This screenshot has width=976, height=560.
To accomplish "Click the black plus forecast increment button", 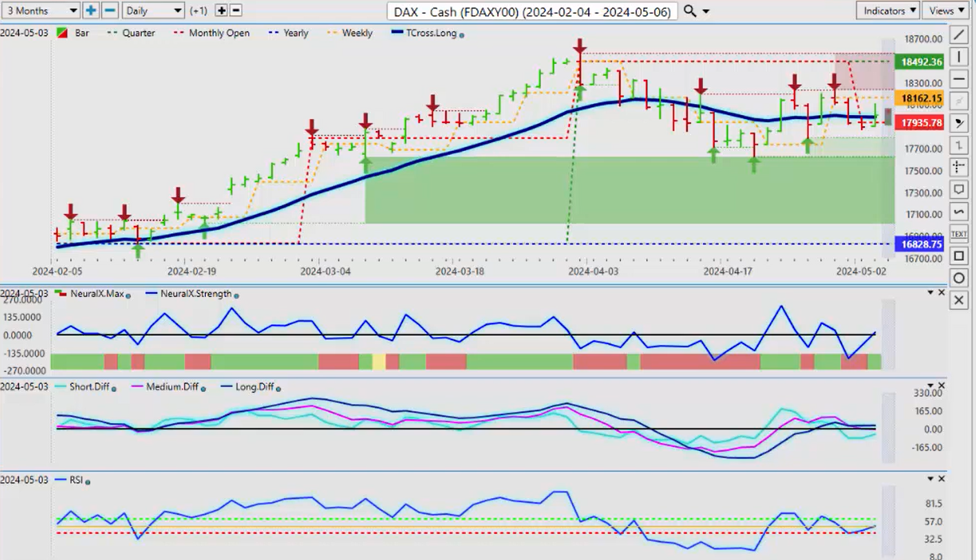I will [221, 10].
